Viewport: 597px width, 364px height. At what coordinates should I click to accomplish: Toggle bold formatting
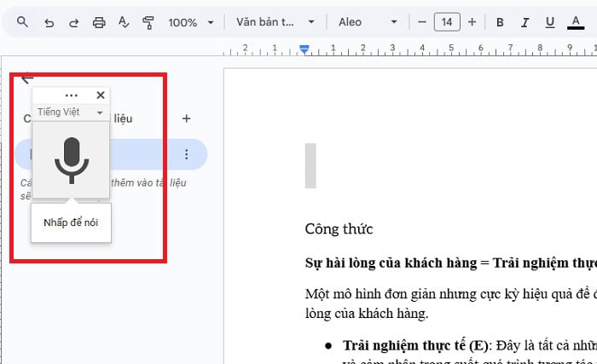click(x=500, y=22)
